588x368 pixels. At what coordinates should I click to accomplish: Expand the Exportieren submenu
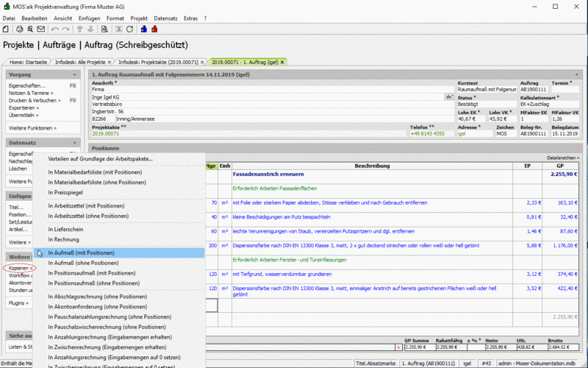(x=24, y=107)
